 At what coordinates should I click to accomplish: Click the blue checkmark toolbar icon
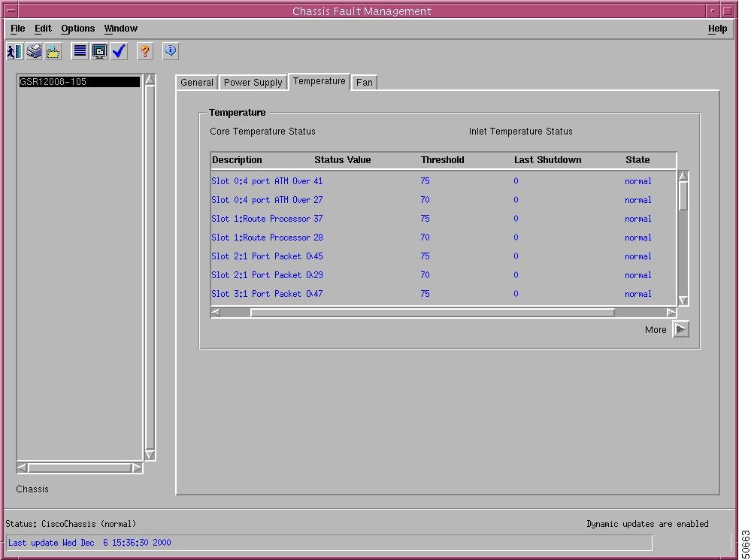(x=119, y=51)
